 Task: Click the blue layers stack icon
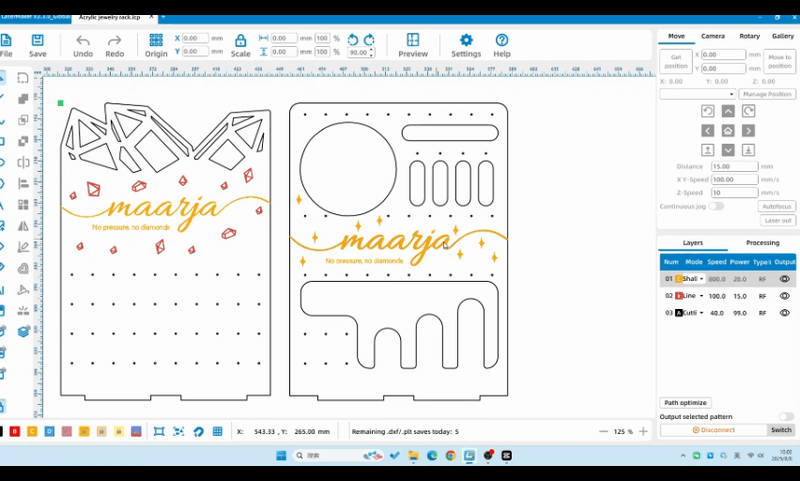coord(23,332)
